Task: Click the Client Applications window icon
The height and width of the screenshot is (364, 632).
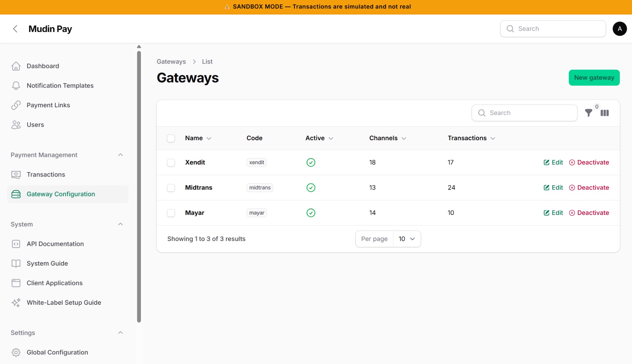Action: click(x=16, y=283)
